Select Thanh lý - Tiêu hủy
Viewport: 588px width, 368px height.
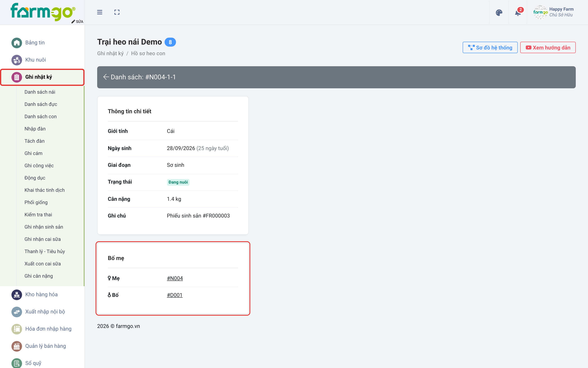coord(45,251)
